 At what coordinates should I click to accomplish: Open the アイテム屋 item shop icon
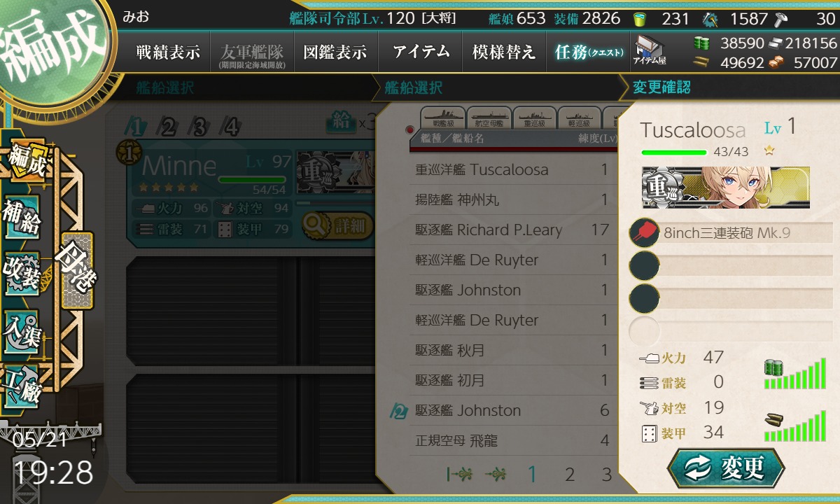click(x=649, y=52)
